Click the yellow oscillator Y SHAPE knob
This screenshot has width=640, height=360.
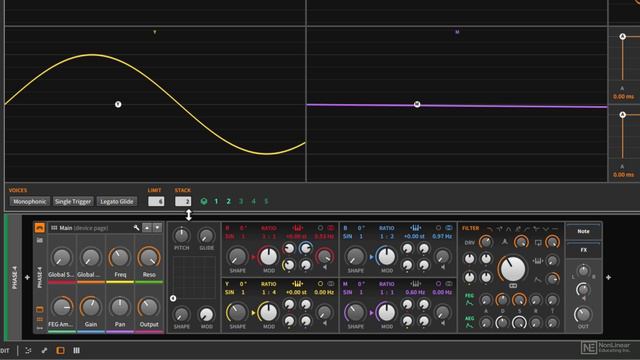coord(237,313)
